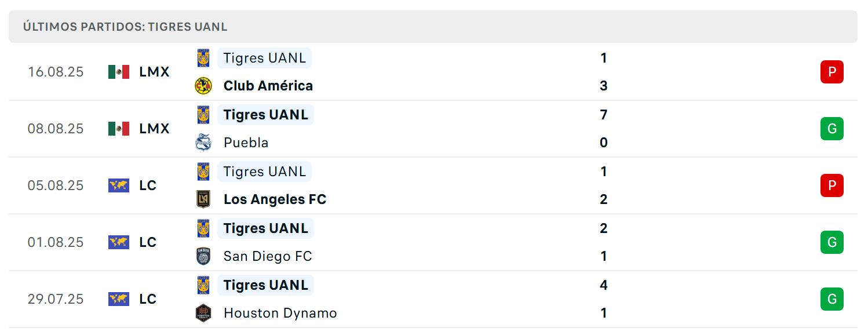This screenshot has width=868, height=335.
Task: Click the red P badge for Los Angeles FC match
Action: [832, 185]
